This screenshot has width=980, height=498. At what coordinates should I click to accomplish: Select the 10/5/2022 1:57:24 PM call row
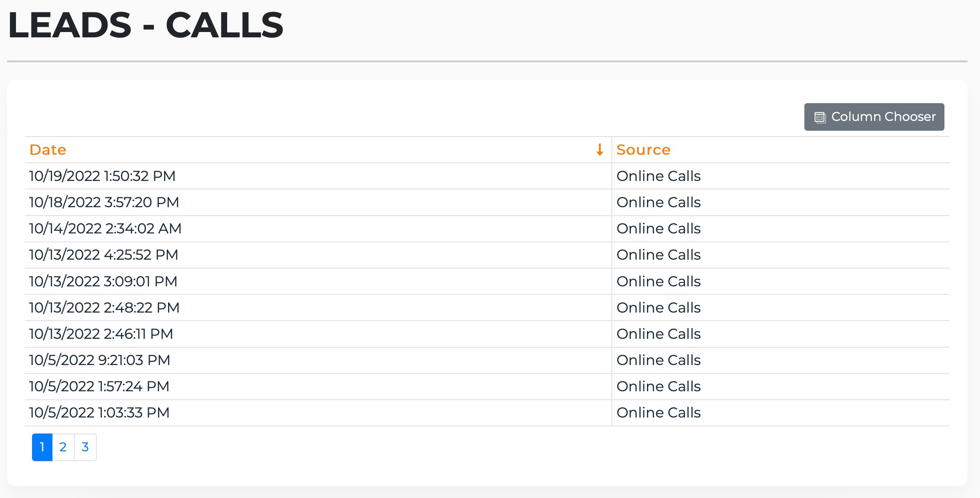(x=487, y=386)
